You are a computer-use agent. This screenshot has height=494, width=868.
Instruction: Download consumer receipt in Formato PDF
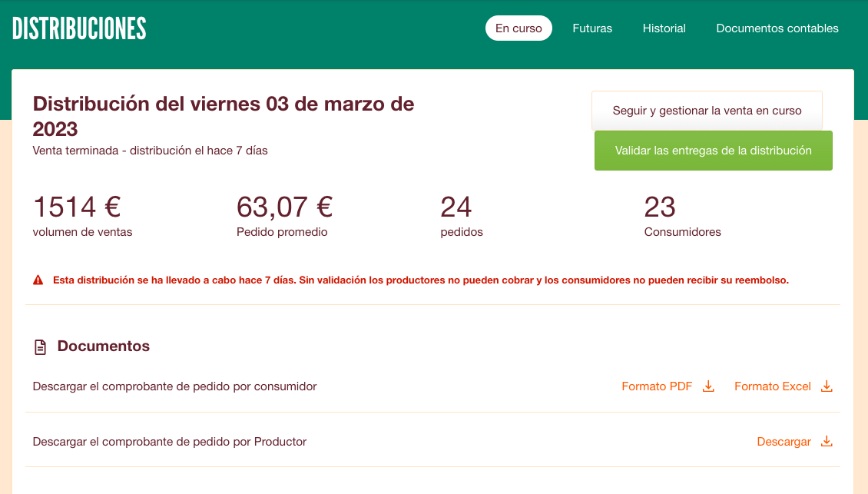pos(657,386)
